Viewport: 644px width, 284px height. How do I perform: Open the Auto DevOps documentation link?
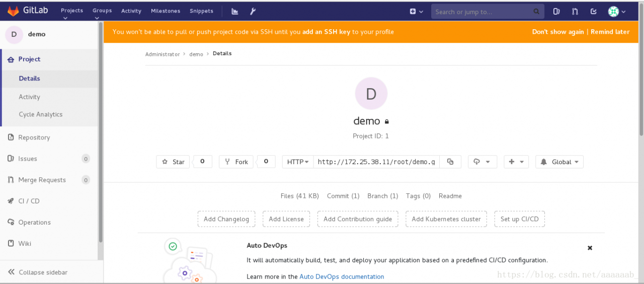tap(342, 276)
